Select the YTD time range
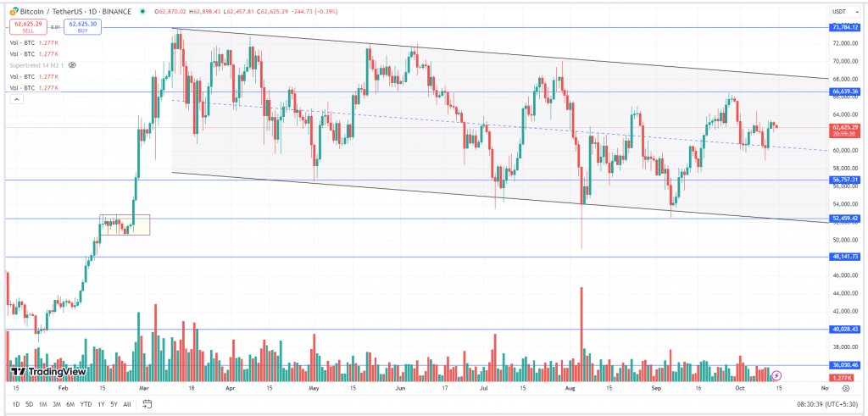This screenshot has width=868, height=416. tap(86, 404)
